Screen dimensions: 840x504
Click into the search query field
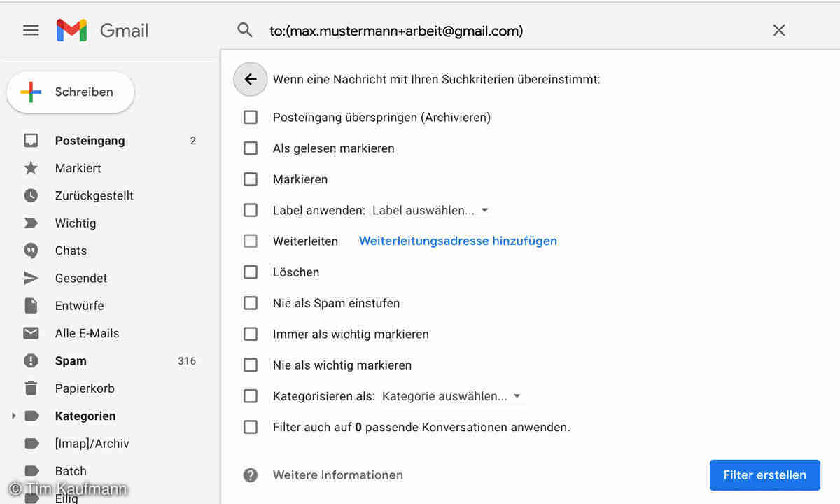[490, 31]
